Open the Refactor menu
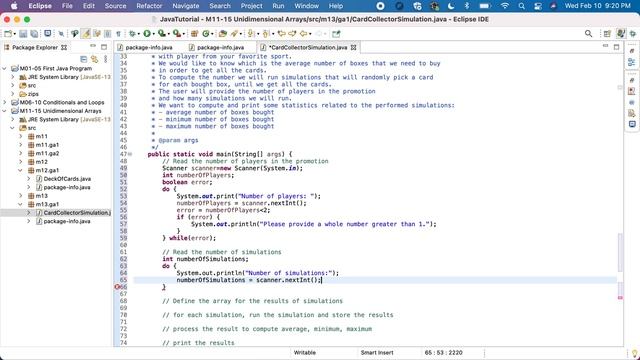This screenshot has width=640, height=360. [x=149, y=6]
